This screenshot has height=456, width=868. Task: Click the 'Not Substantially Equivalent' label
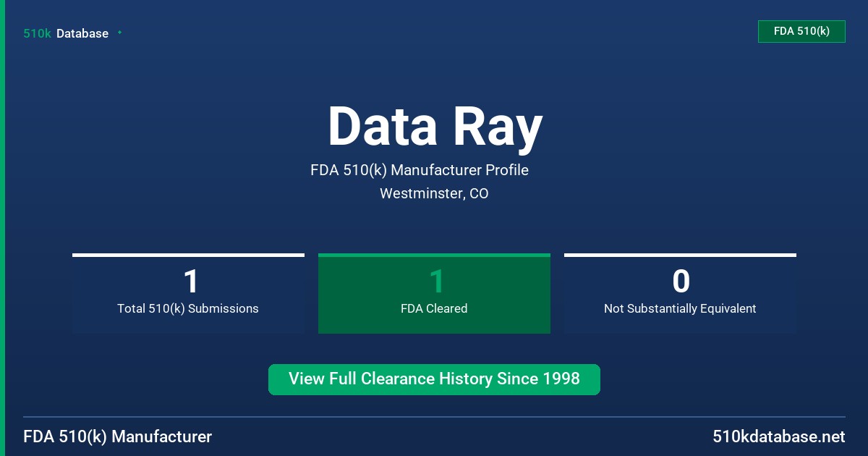point(680,309)
